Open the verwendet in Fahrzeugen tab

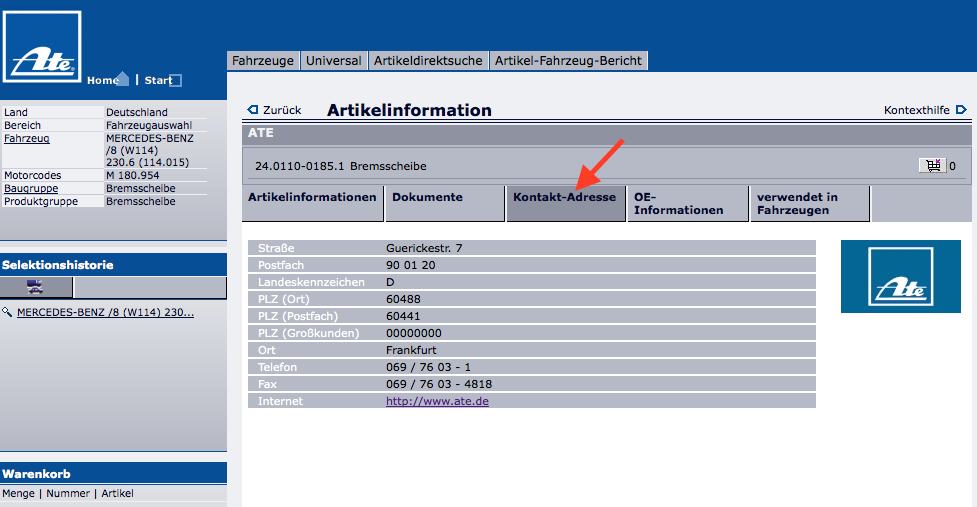click(797, 204)
